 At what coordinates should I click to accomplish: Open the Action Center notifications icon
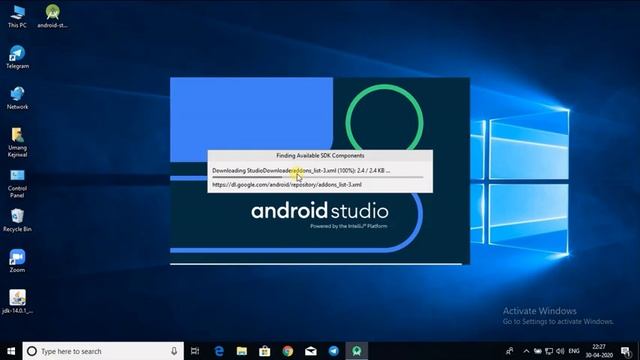click(626, 351)
